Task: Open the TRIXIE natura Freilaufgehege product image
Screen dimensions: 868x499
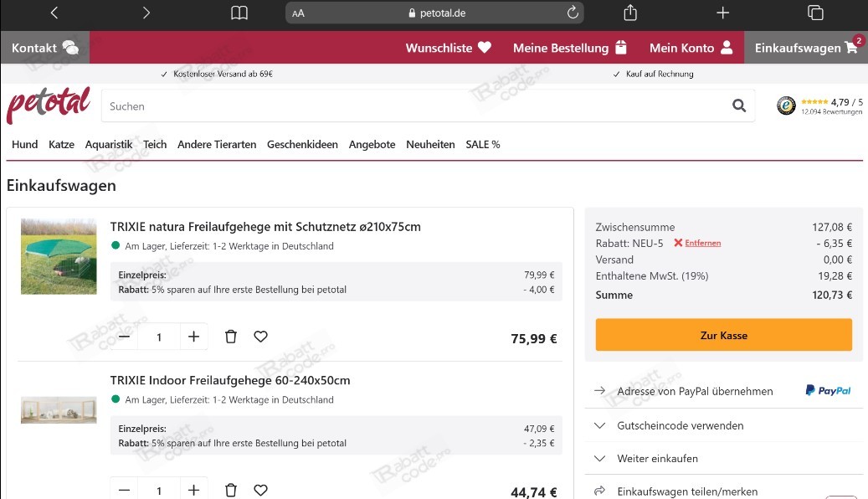Action: pyautogui.click(x=59, y=256)
